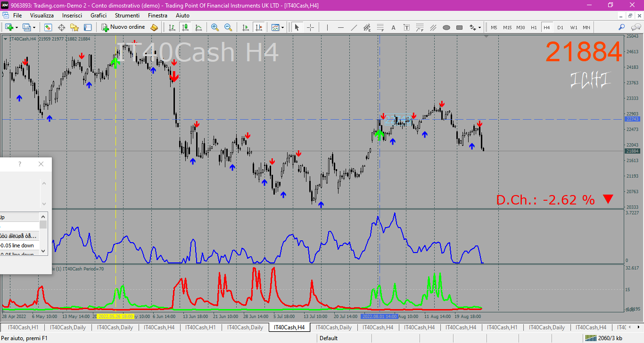Open the profiles icon in toolbar

point(26,27)
